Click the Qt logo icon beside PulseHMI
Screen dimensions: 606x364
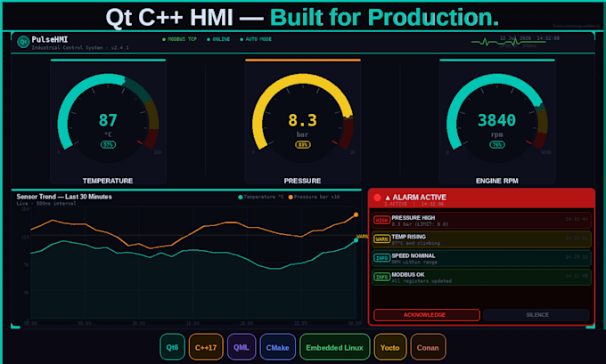pyautogui.click(x=23, y=42)
